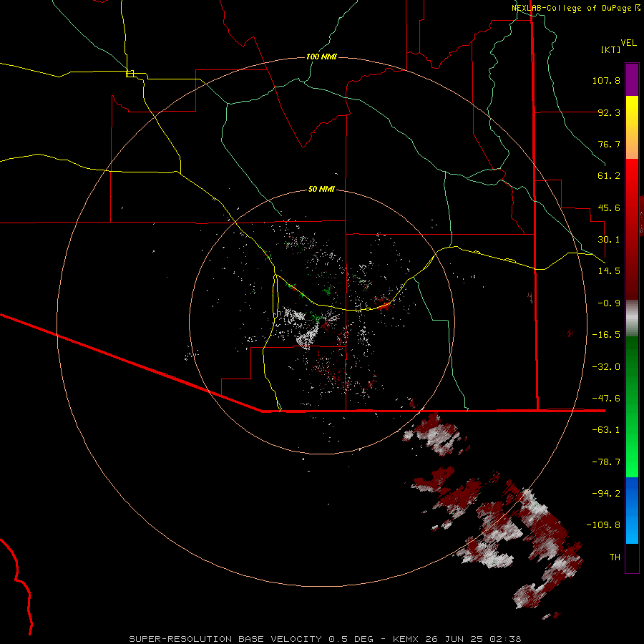
Task: Select the -78.7 scale value
Action: (x=606, y=462)
